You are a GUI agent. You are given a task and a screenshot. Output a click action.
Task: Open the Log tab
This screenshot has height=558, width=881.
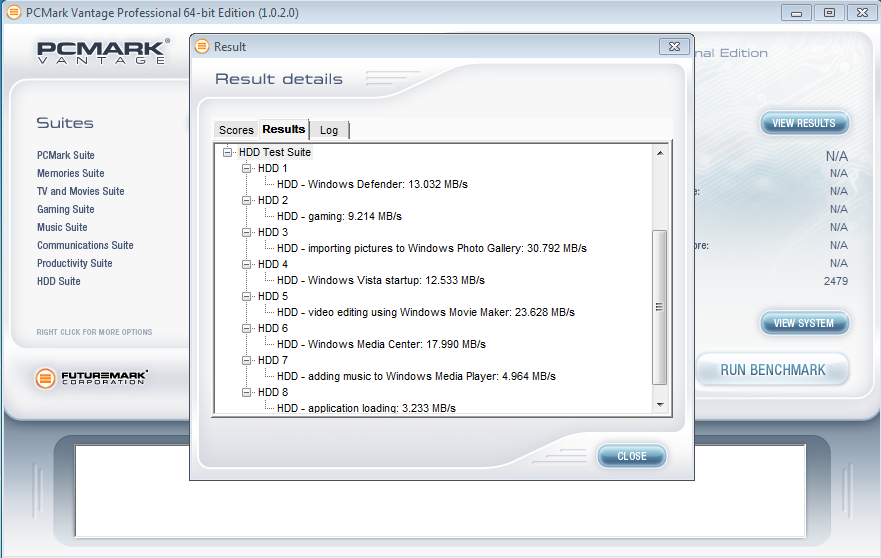[x=329, y=130]
